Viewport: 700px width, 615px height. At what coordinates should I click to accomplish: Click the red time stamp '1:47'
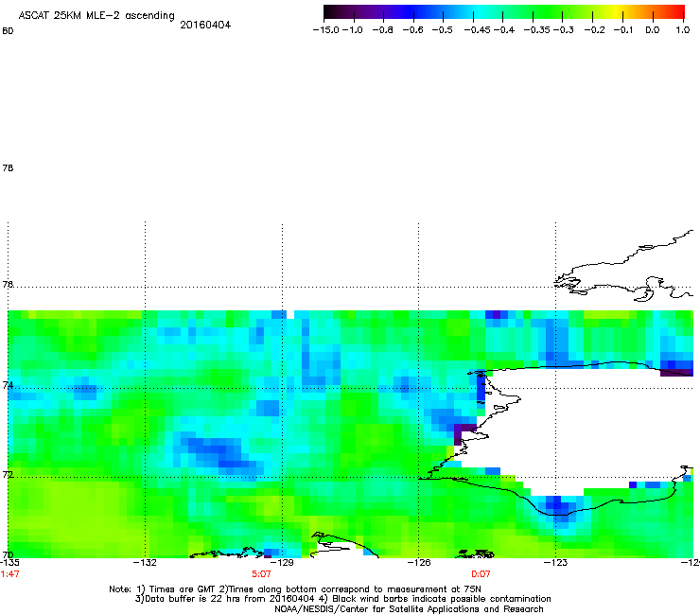click(9, 574)
